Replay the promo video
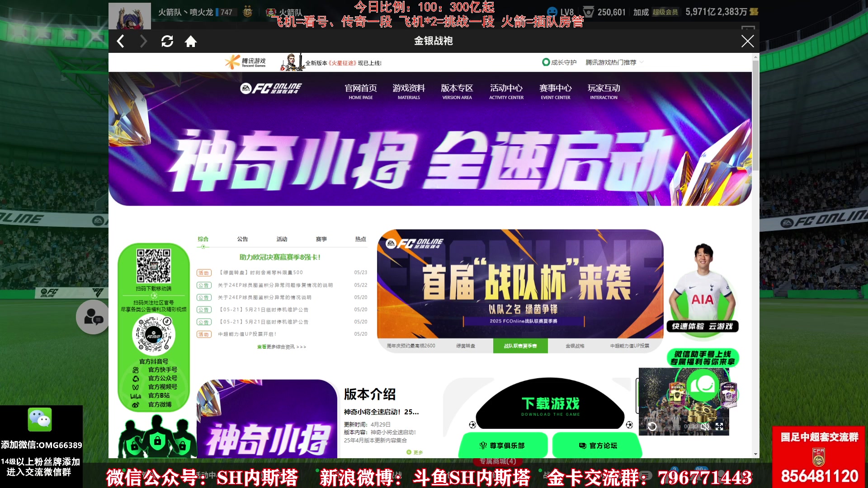The height and width of the screenshot is (488, 868). 652,427
